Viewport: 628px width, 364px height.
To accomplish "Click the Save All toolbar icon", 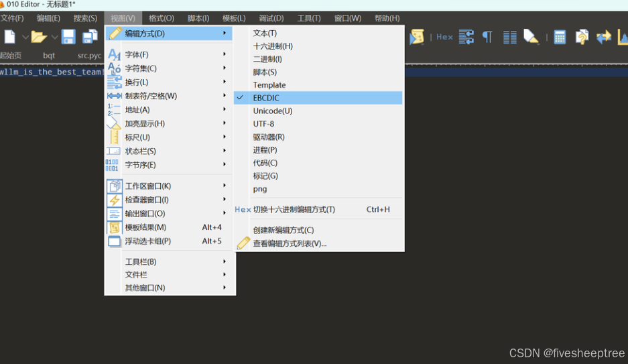I will coord(90,37).
